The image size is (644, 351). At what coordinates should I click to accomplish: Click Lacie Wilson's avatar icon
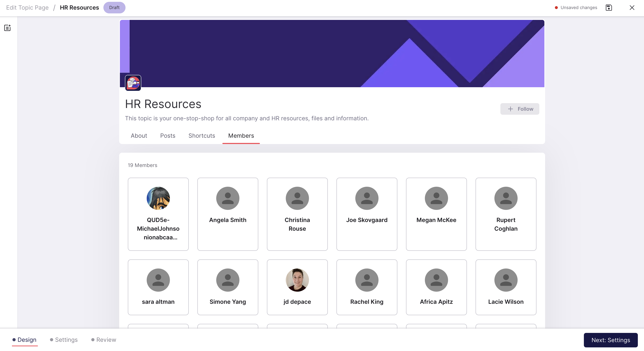[506, 280]
